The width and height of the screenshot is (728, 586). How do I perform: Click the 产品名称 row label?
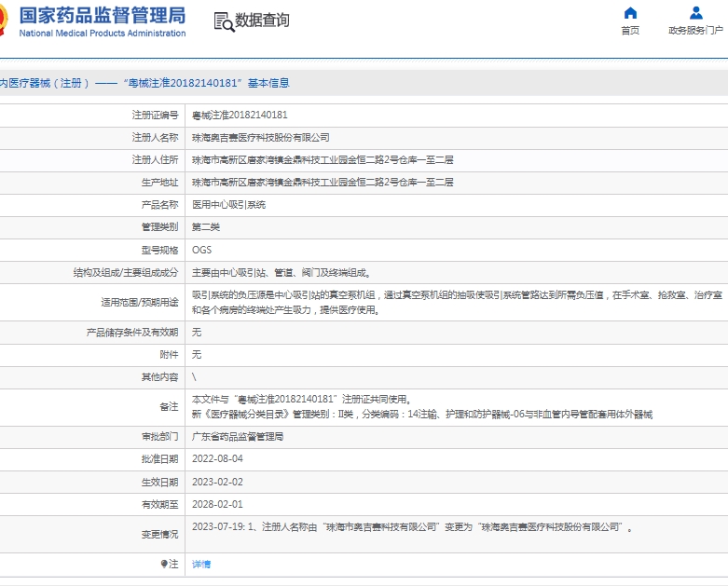(159, 205)
